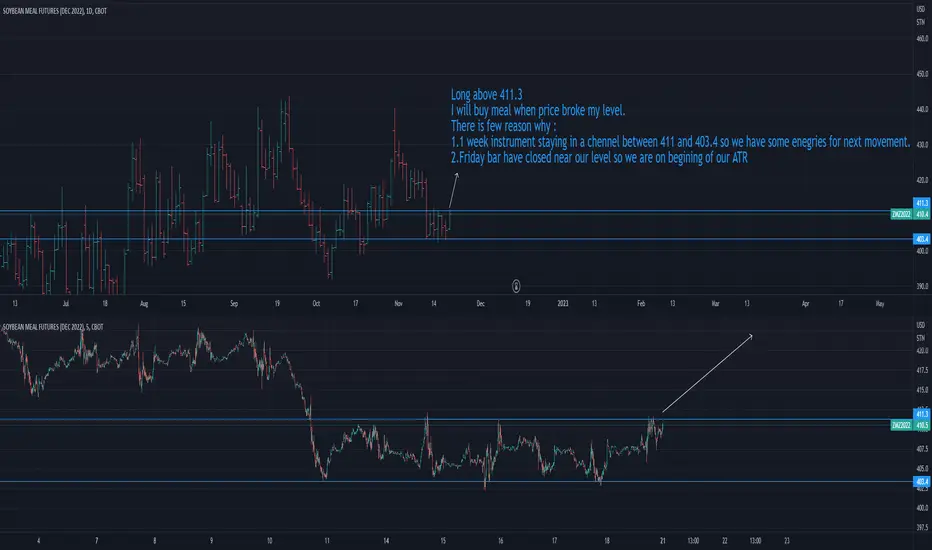Click the 403.4 level label on the daily chart

922,239
